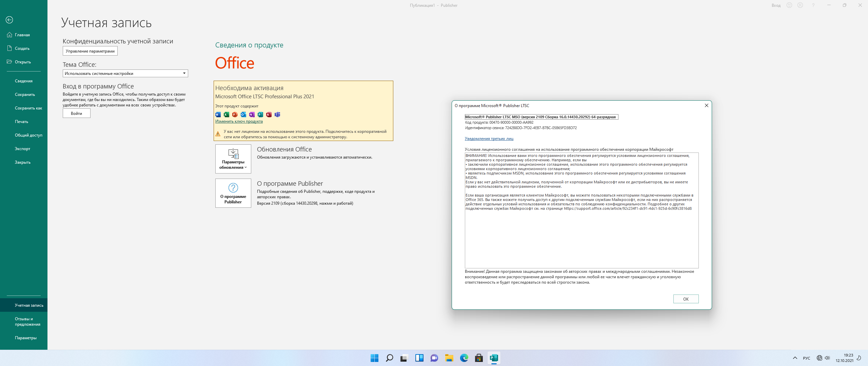The height and width of the screenshot is (366, 868).
Task: Select Сохранить in the sidebar
Action: (24, 95)
